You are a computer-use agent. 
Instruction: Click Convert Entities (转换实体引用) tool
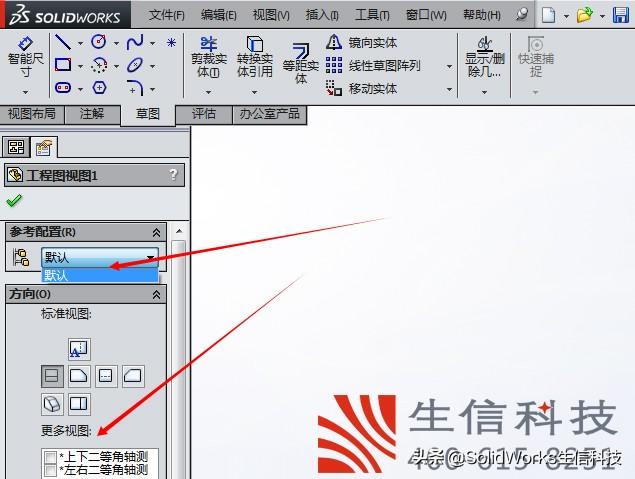click(x=255, y=57)
